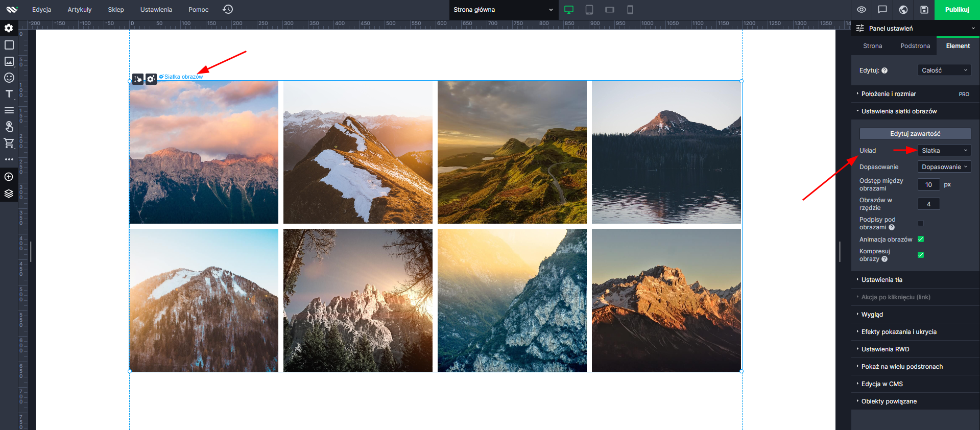
Task: Click the save disk icon
Action: coord(924,10)
